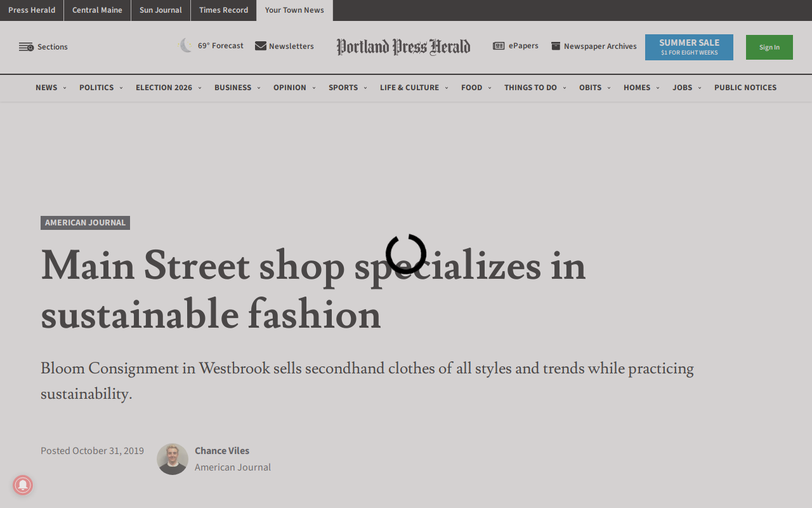Click the HOMES menu label
Viewport: 812px width, 508px height.
[x=637, y=88]
